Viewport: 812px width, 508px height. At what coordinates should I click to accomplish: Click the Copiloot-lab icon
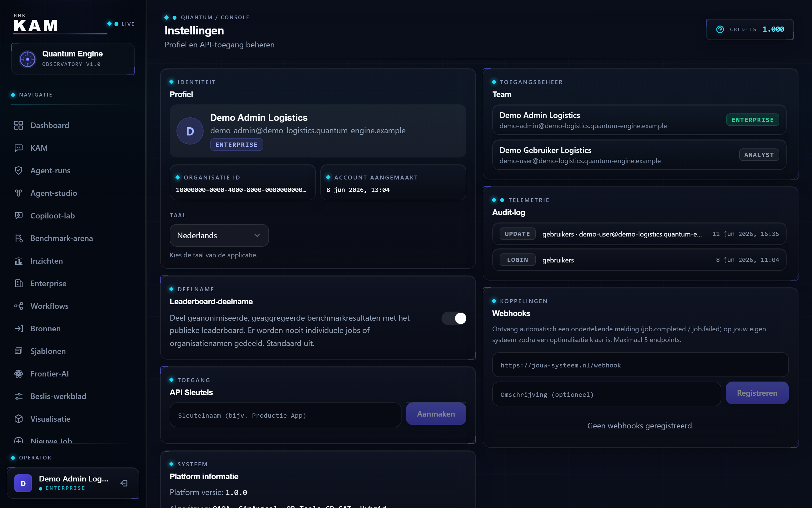[x=18, y=215]
